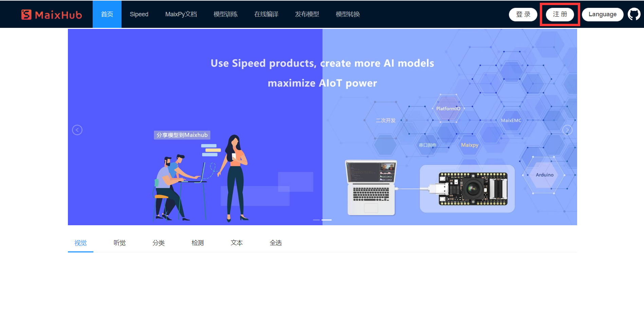Screen dimensions: 644x319
Task: Open the Language selector
Action: pyautogui.click(x=603, y=14)
